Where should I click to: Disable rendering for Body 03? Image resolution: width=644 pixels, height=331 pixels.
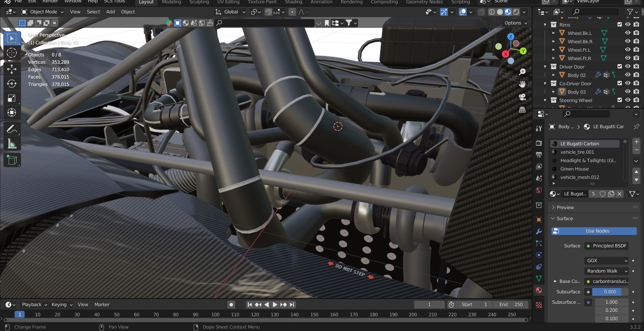[636, 92]
